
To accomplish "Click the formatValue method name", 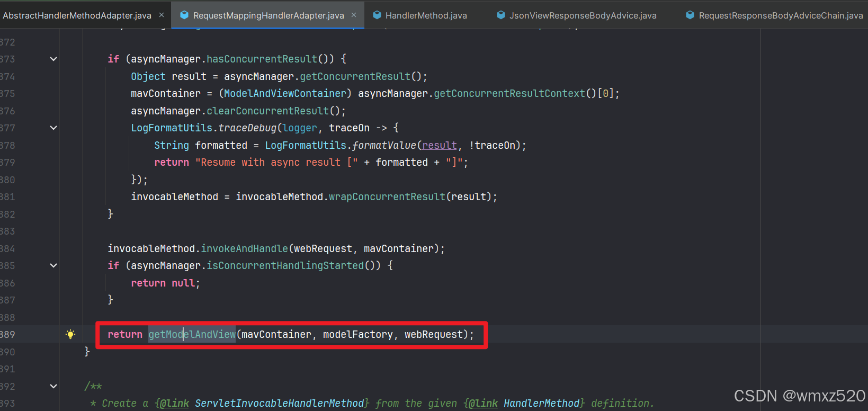I will click(384, 145).
